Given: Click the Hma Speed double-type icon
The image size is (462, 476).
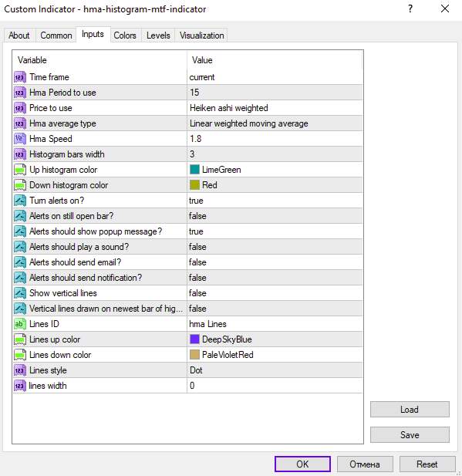Looking at the screenshot, I should [x=20, y=139].
